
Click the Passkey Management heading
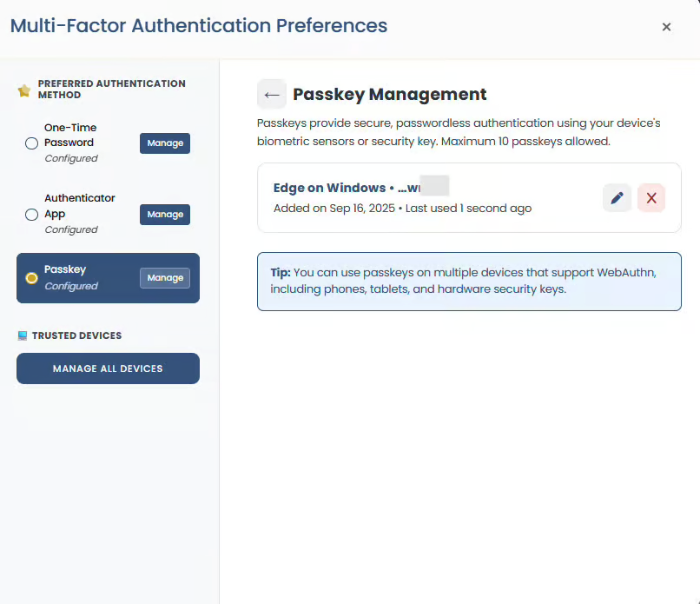tap(389, 94)
